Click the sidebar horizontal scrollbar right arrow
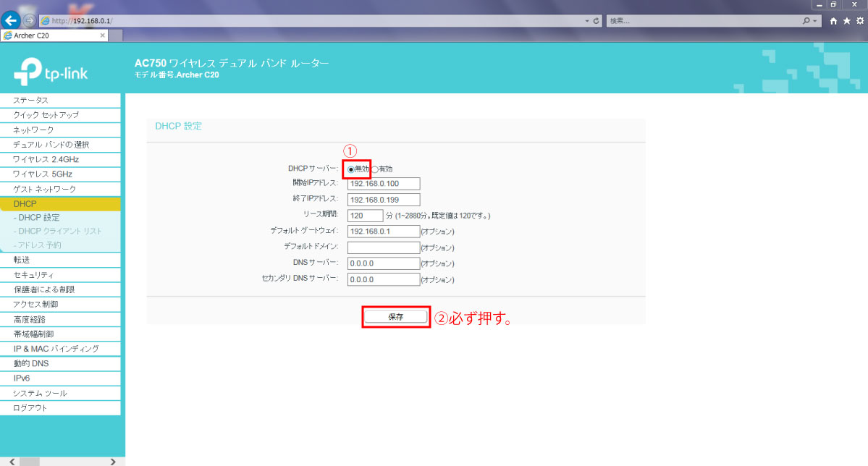868x466 pixels. (112, 461)
